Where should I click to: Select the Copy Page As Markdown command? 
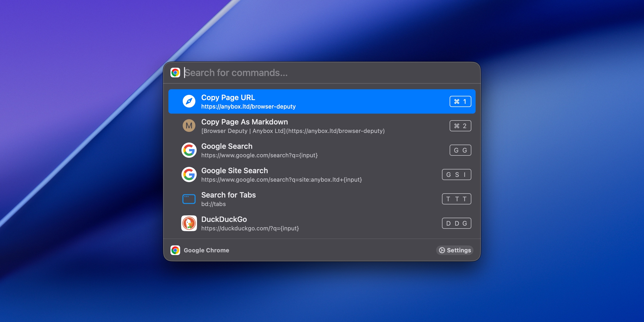pos(291,126)
